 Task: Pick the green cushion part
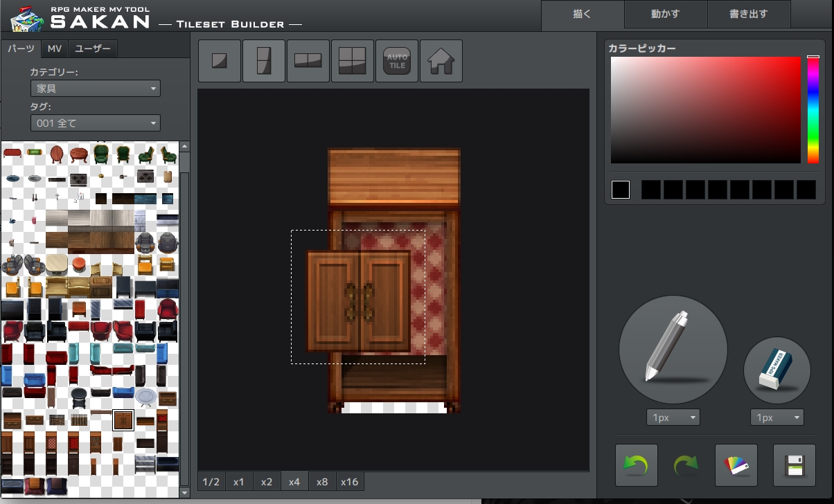[x=33, y=152]
